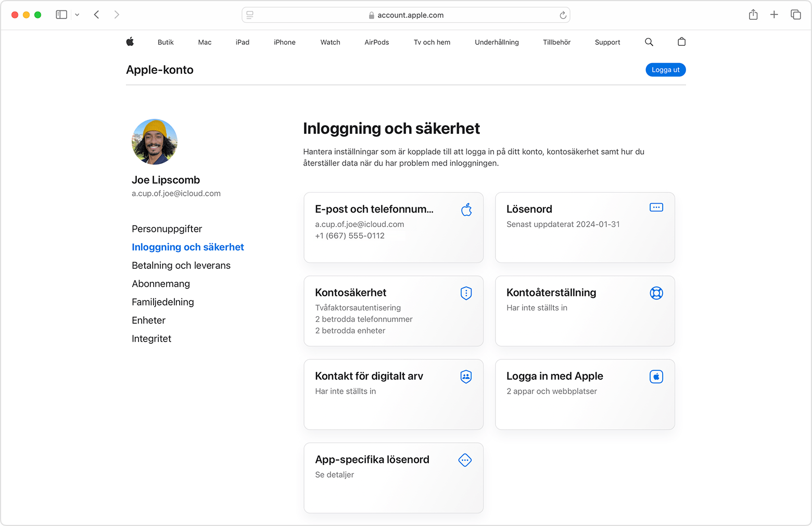Click the Apple icon on E-post card
Viewport: 812px width, 526px height.
tap(466, 209)
